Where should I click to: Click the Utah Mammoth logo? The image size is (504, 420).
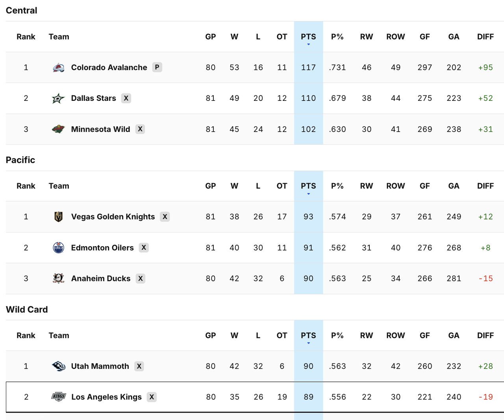(58, 366)
